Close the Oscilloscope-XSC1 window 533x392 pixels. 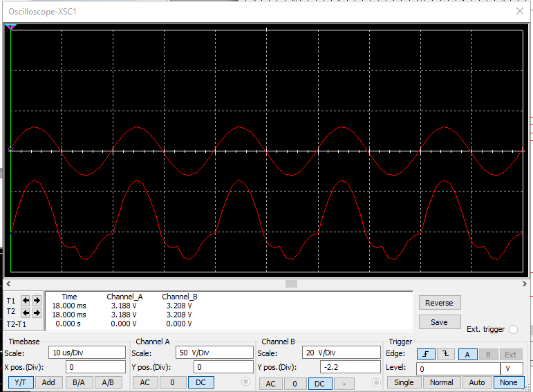click(519, 10)
